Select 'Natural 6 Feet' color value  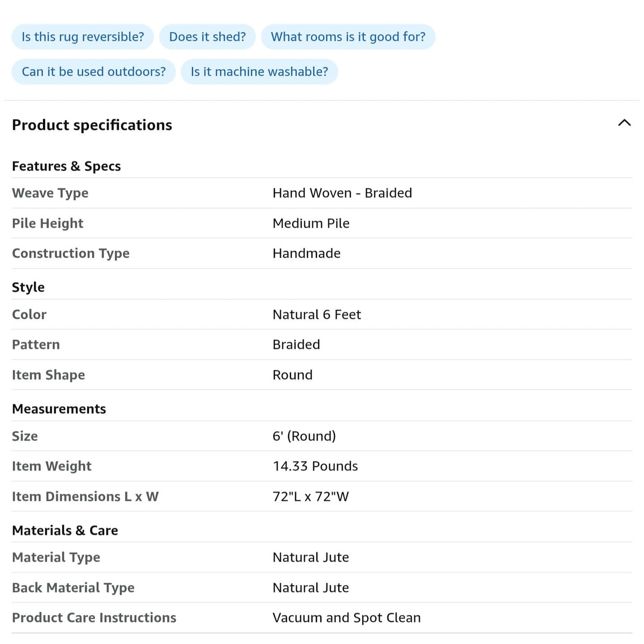[317, 314]
